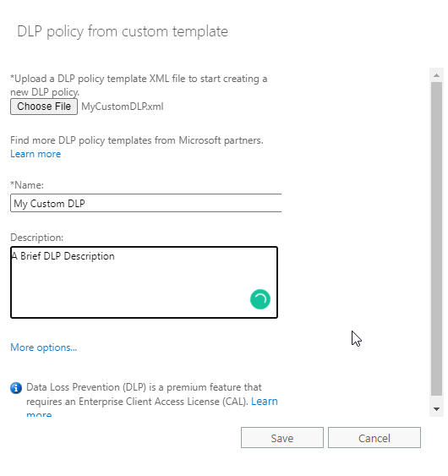Click the Upload a DLP policy template instruction text
This screenshot has width=448, height=476.
click(139, 85)
